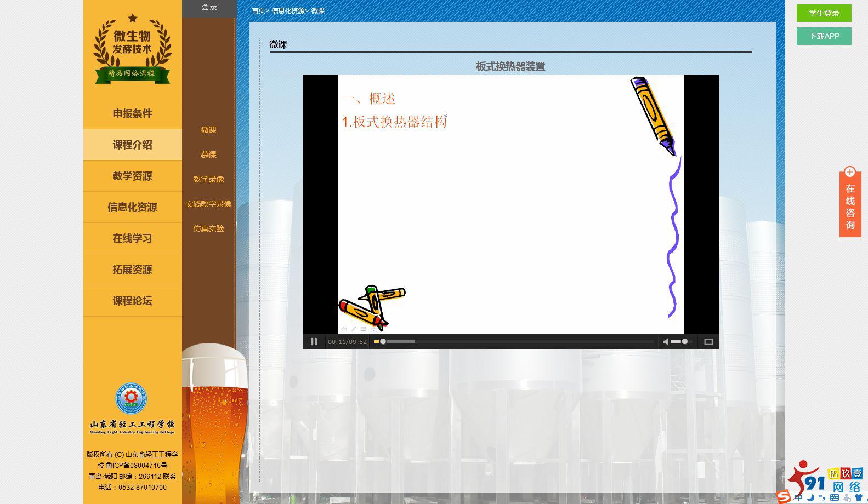Click the 首页 breadcrumb link
Screen dimensions: 868x504
point(258,11)
